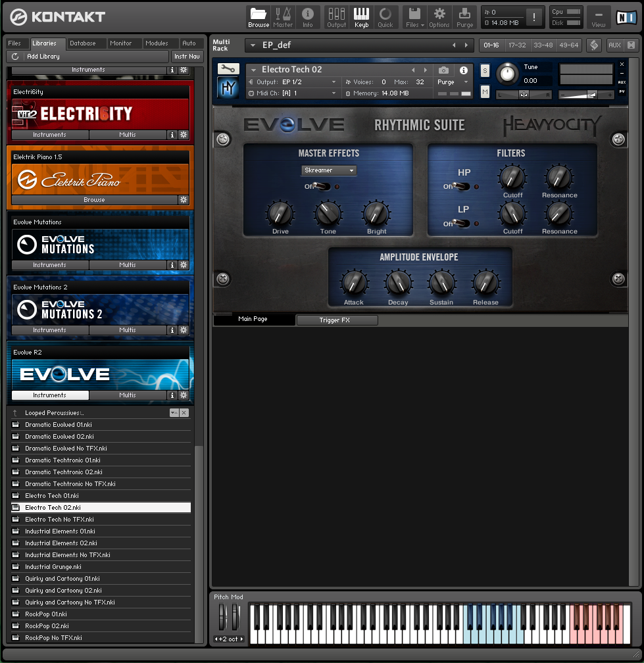Open the Trigger FX tab
Viewport: 644px width, 663px height.
[337, 320]
